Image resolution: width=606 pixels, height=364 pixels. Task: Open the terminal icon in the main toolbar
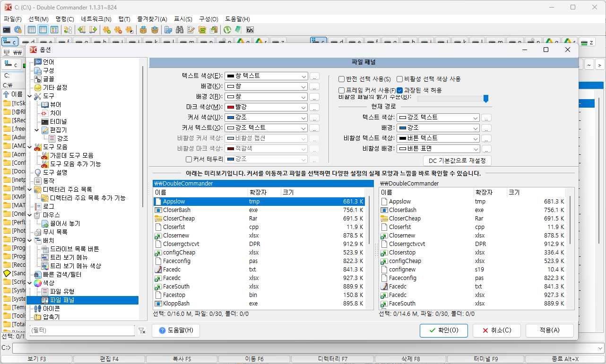pos(7,30)
